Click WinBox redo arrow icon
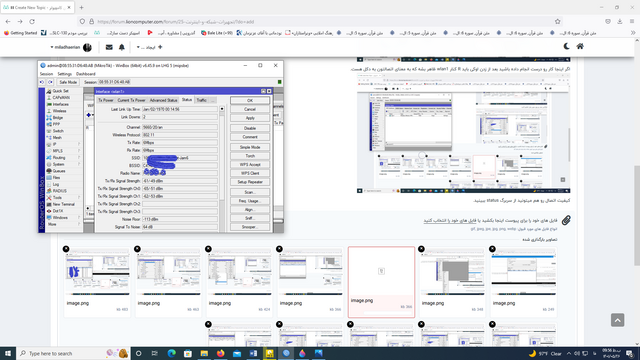Viewport: 640px width, 360px height. 50,82
